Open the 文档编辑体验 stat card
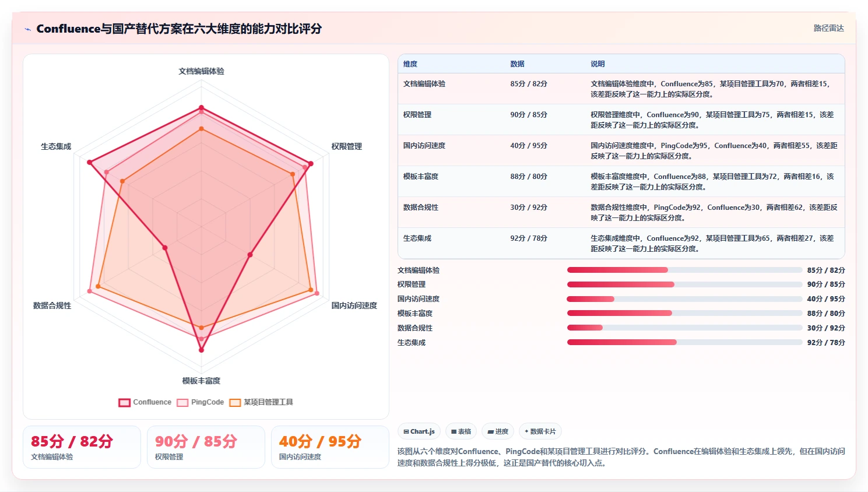Image resolution: width=868 pixels, height=492 pixels. pos(82,447)
